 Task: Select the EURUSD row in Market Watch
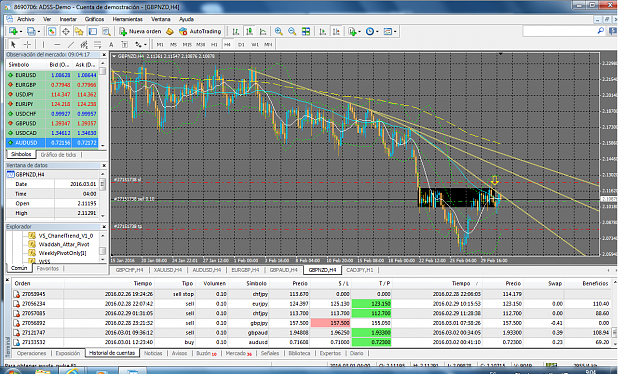(x=52, y=75)
